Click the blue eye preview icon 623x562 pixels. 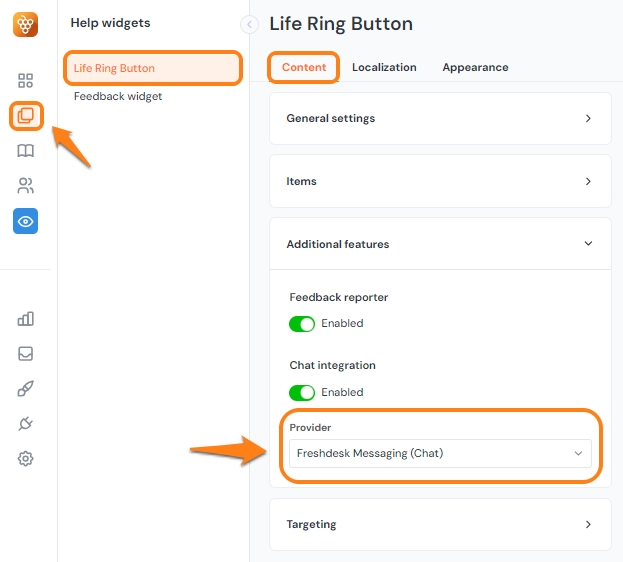click(26, 221)
